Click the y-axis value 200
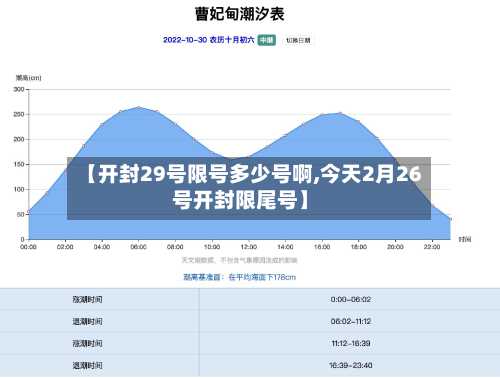The height and width of the screenshot is (378, 500). pyautogui.click(x=19, y=139)
